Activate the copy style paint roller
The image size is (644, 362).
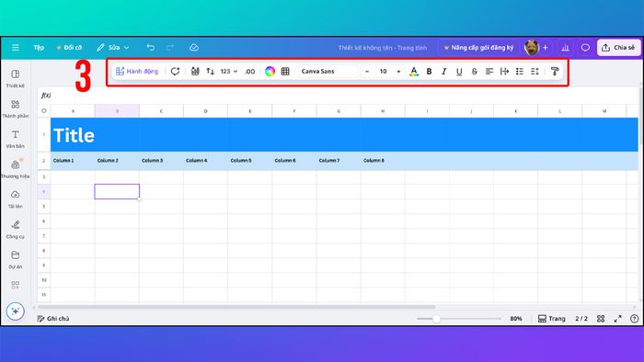555,72
